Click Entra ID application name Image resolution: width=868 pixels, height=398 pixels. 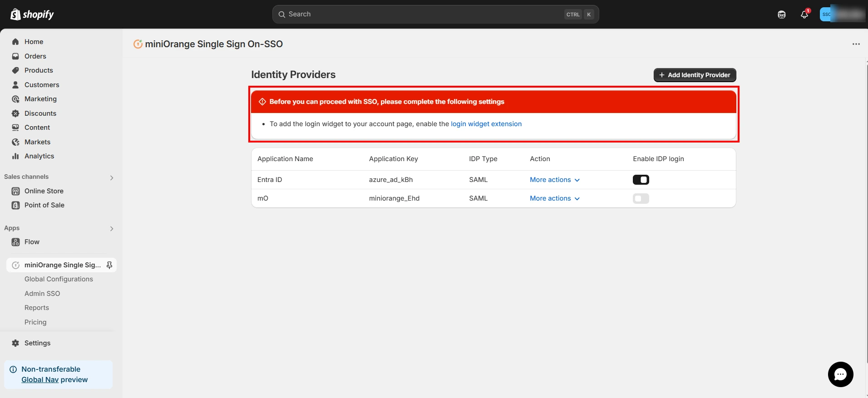(270, 180)
